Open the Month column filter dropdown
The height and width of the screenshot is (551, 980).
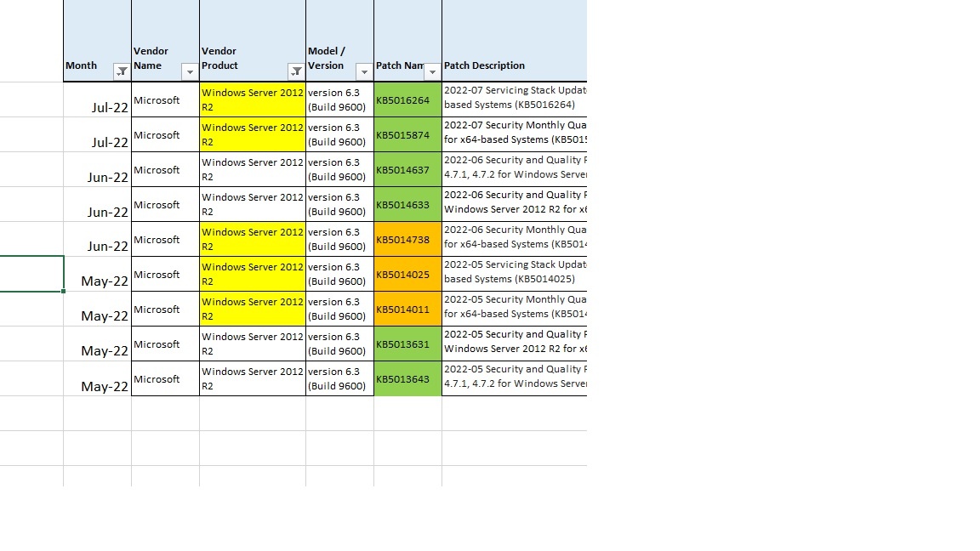click(122, 71)
